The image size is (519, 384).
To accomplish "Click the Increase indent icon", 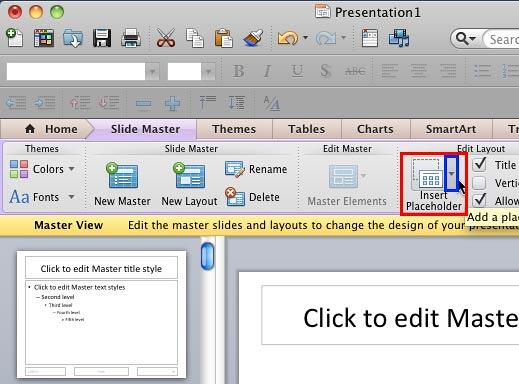I will point(45,103).
